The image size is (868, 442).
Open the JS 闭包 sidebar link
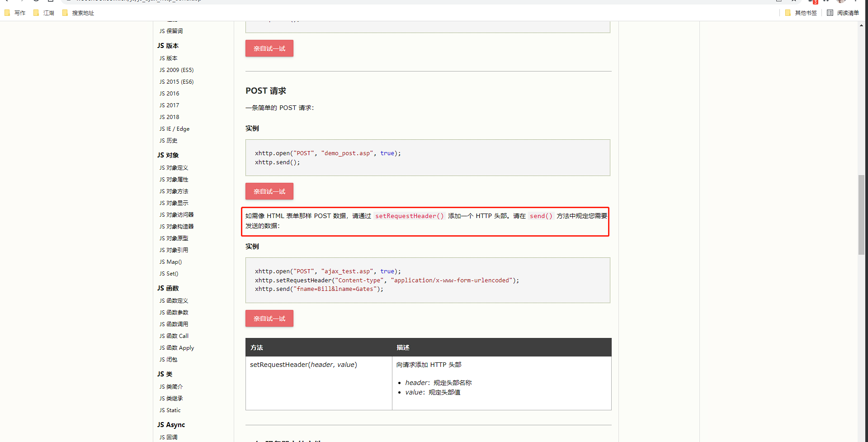[x=168, y=360]
